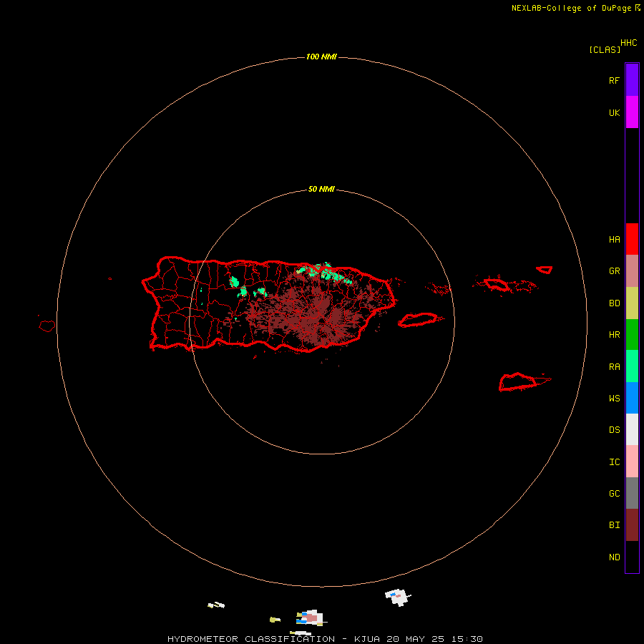Screen dimensions: 644x644
Task: Click the 'HHC' product code text
Action: [x=629, y=43]
